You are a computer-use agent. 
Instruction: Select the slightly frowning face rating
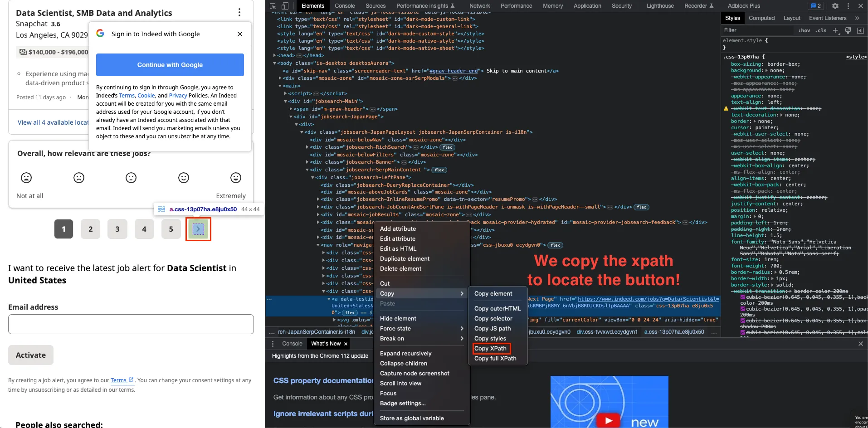[x=79, y=178]
